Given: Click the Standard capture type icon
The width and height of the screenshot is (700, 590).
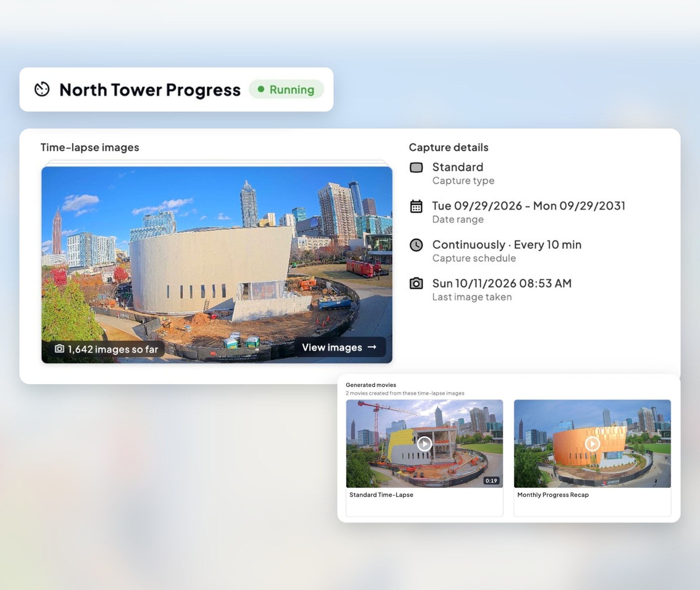Looking at the screenshot, I should pyautogui.click(x=416, y=168).
